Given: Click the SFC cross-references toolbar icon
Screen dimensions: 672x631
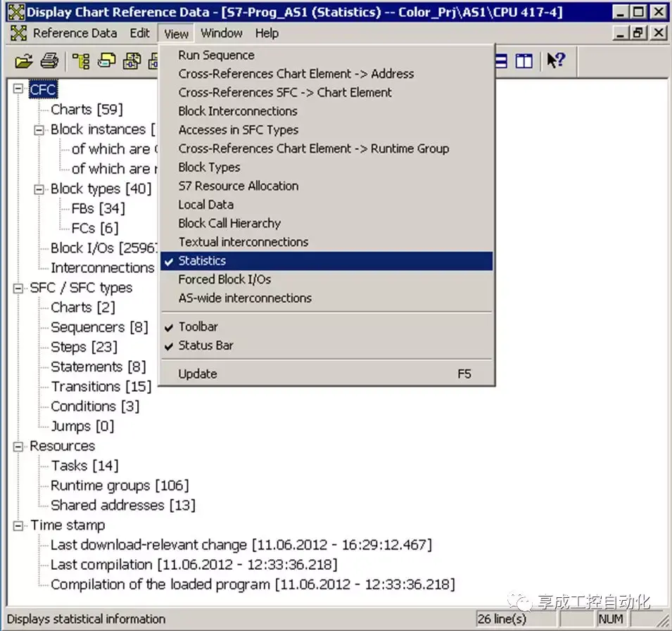Looking at the screenshot, I should (x=132, y=61).
